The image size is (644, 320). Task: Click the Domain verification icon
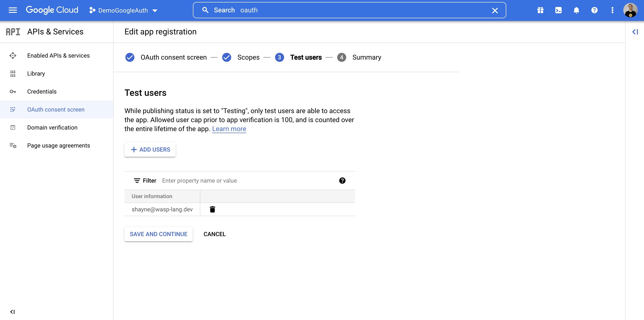point(13,128)
